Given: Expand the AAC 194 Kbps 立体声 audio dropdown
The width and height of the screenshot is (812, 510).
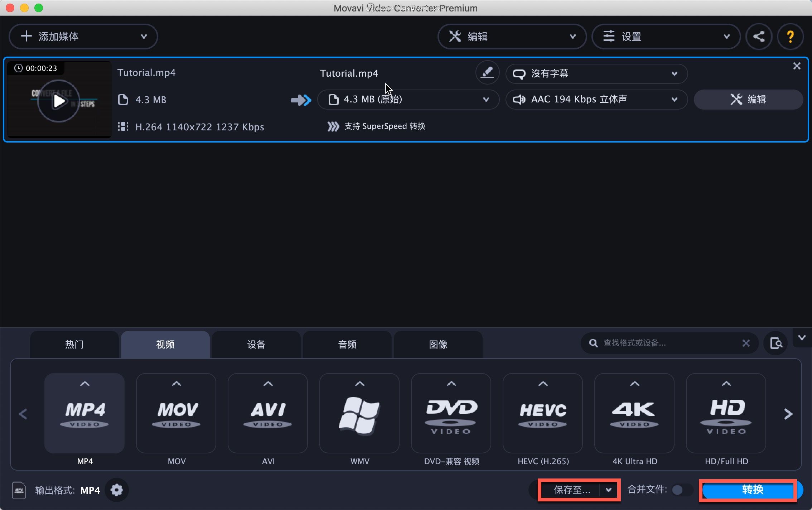Looking at the screenshot, I should coord(675,99).
